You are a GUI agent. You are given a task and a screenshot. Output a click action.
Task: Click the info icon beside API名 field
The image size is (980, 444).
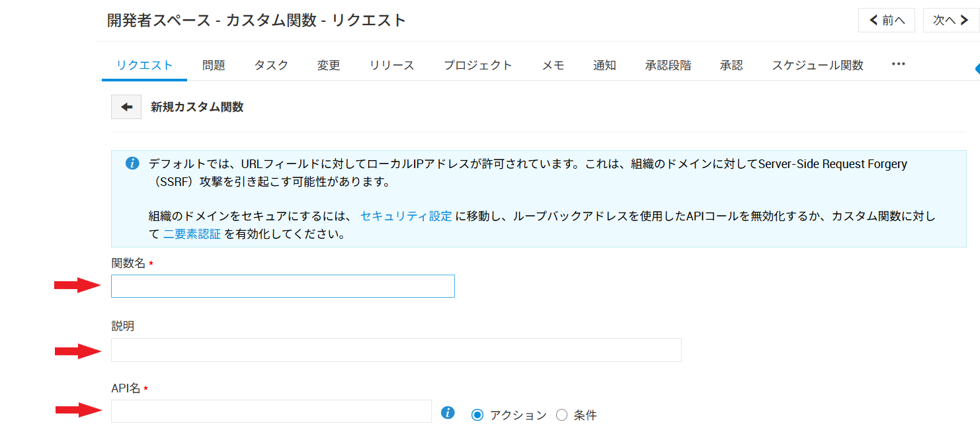point(448,413)
